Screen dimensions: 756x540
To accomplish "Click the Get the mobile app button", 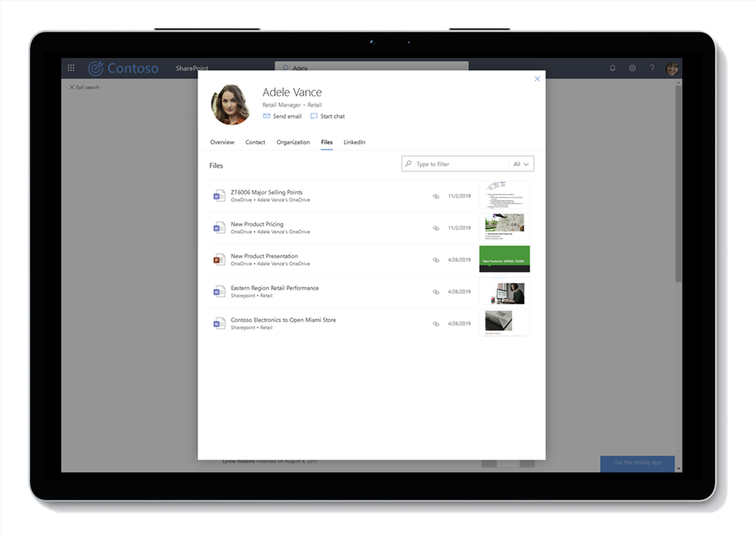I will pos(637,462).
